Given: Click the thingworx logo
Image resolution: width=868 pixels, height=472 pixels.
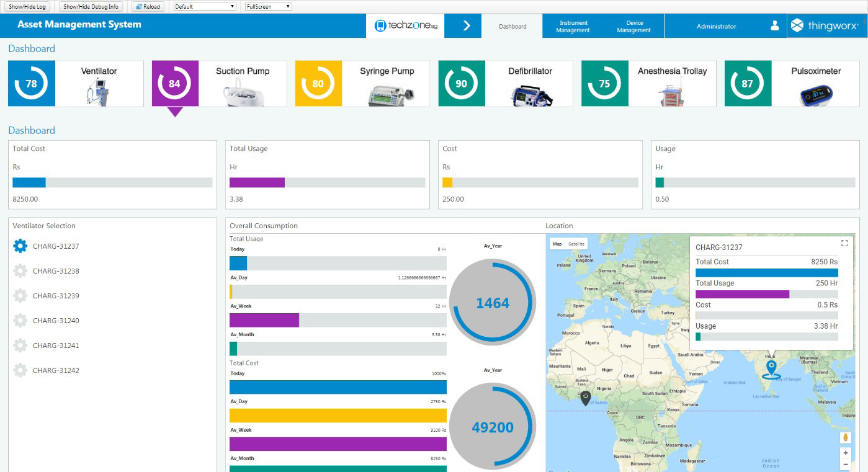Looking at the screenshot, I should (826, 26).
